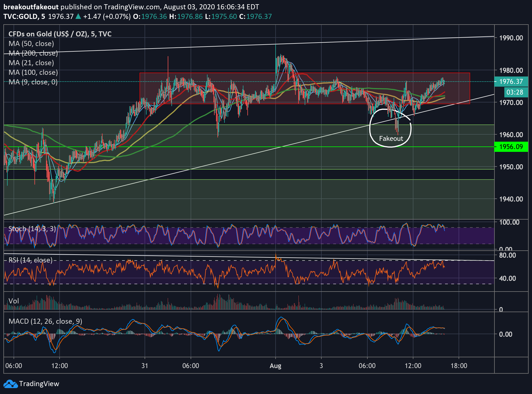The height and width of the screenshot is (394, 532).
Task: Click the breakoutfakeout author name
Action: pos(31,7)
